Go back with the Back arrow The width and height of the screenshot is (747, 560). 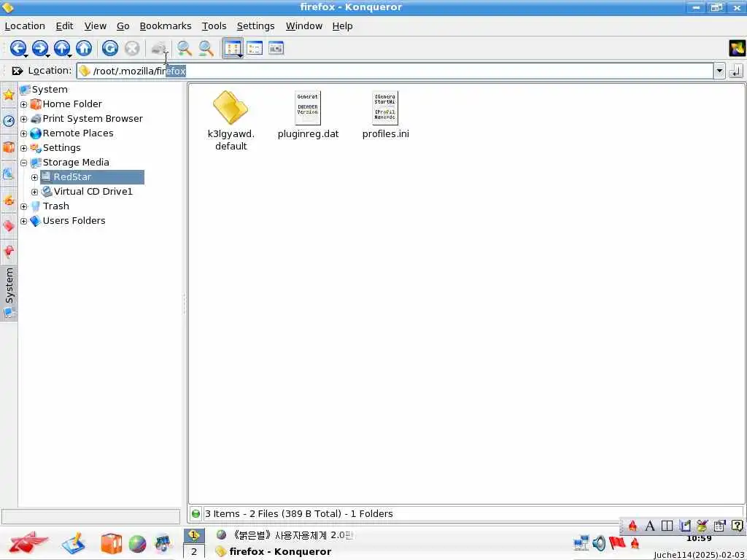(x=18, y=48)
